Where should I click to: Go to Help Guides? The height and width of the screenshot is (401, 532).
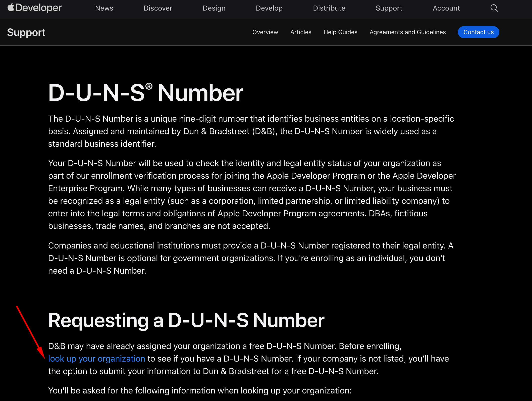point(340,32)
